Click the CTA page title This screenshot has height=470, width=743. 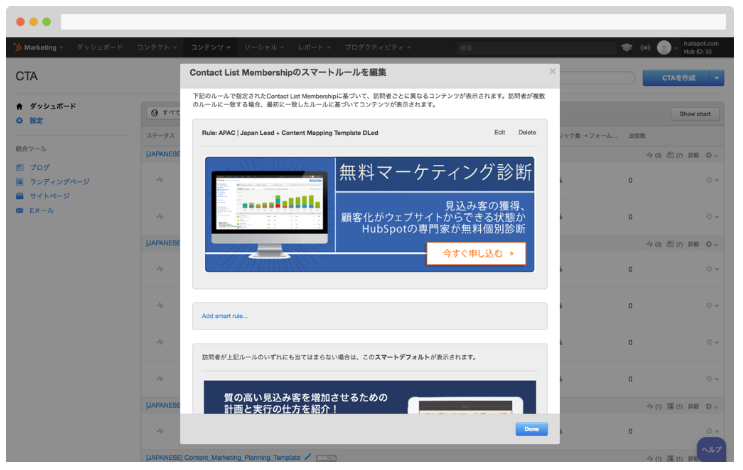click(27, 76)
